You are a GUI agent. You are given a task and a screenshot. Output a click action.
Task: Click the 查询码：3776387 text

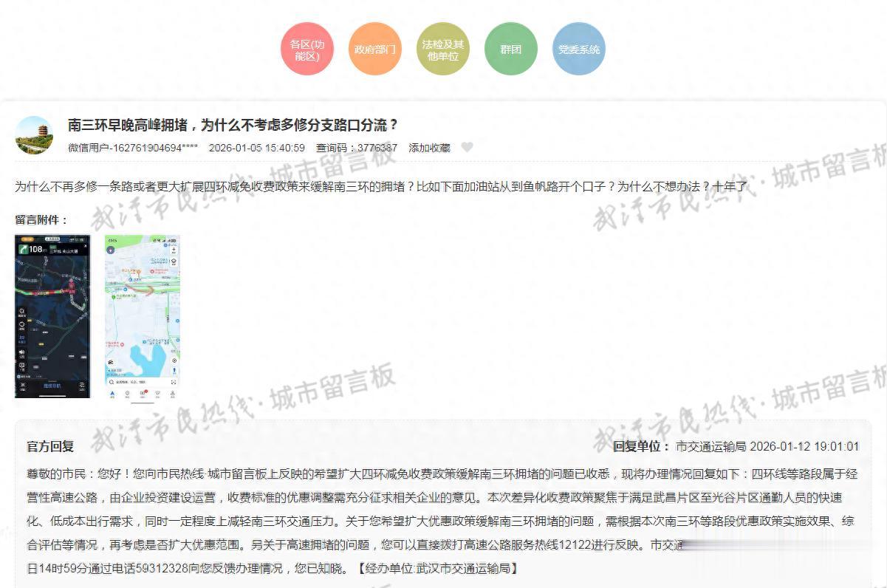click(x=357, y=148)
